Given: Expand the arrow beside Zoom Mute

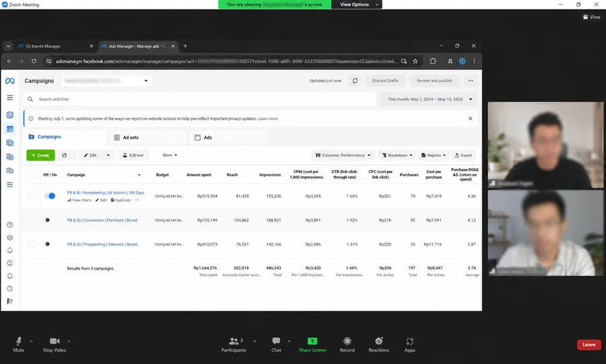Looking at the screenshot, I should [x=31, y=341].
